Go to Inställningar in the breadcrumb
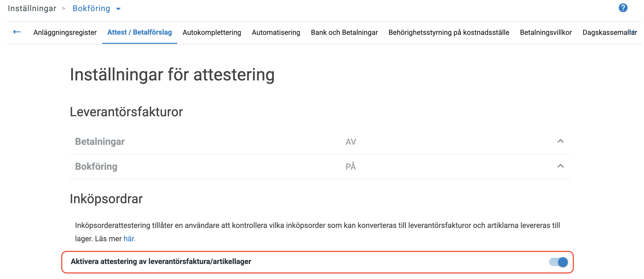The width and height of the screenshot is (644, 279). coord(32,8)
